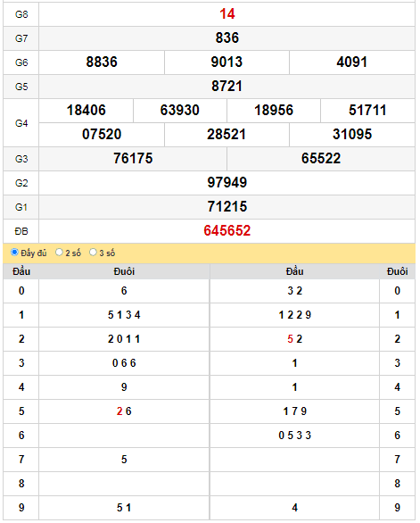
Task: Click the G5 result 8721
Action: (227, 87)
